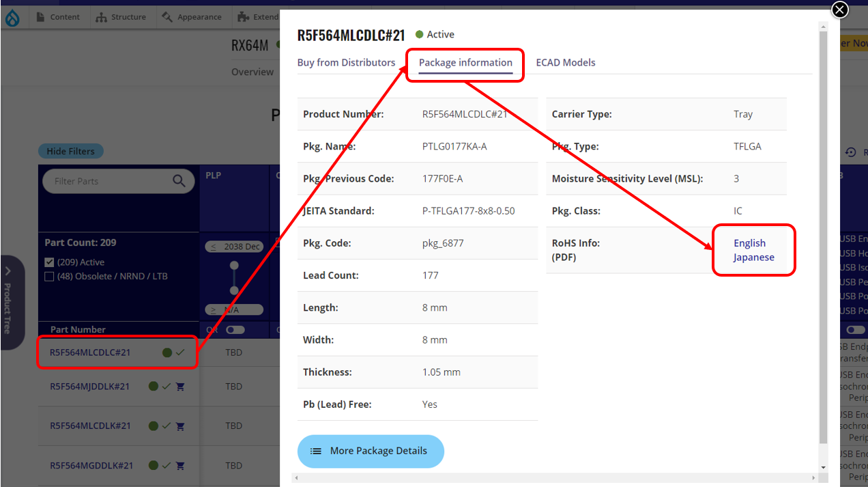
Task: Click the Part Count: 209 label
Action: click(x=81, y=242)
